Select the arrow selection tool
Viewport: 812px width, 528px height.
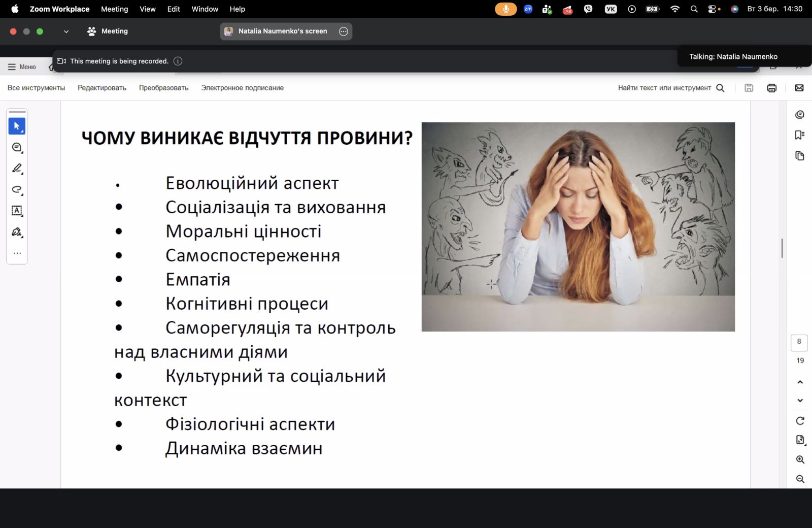pos(17,126)
